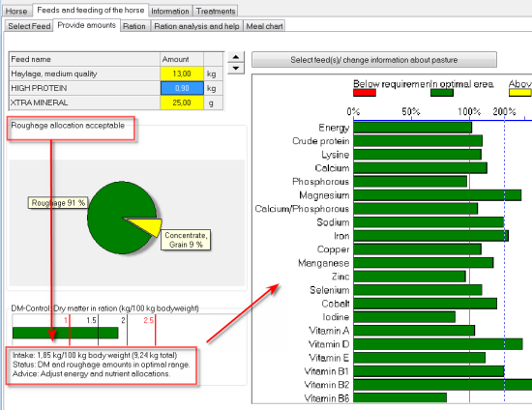Click Select feed(s)/change information about pasture button

(x=374, y=60)
